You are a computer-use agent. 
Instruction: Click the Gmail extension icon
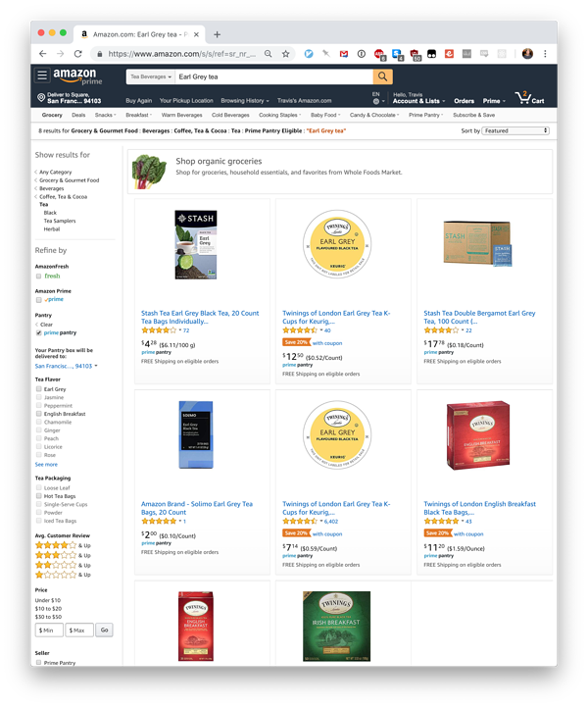click(344, 54)
